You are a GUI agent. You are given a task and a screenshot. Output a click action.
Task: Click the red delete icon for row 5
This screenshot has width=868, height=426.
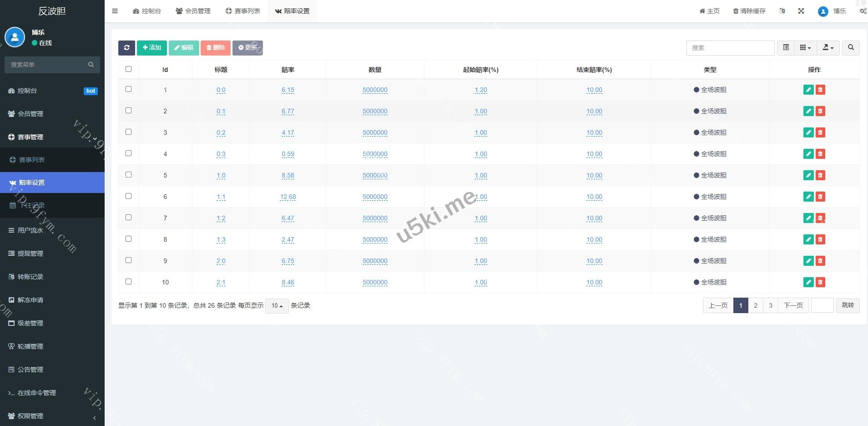(820, 175)
